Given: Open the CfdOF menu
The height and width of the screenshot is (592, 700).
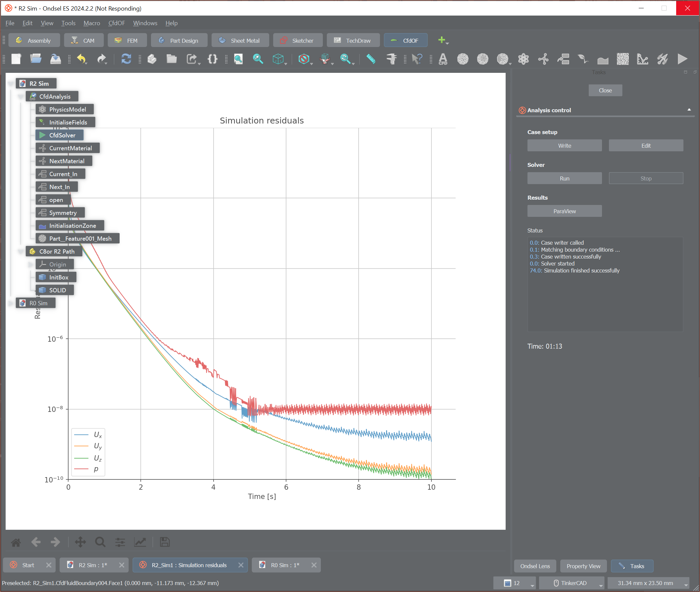Looking at the screenshot, I should pos(117,23).
